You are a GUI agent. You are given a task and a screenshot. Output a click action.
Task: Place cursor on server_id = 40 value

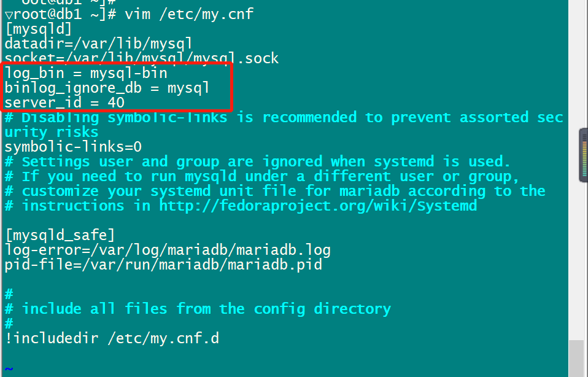(x=116, y=103)
